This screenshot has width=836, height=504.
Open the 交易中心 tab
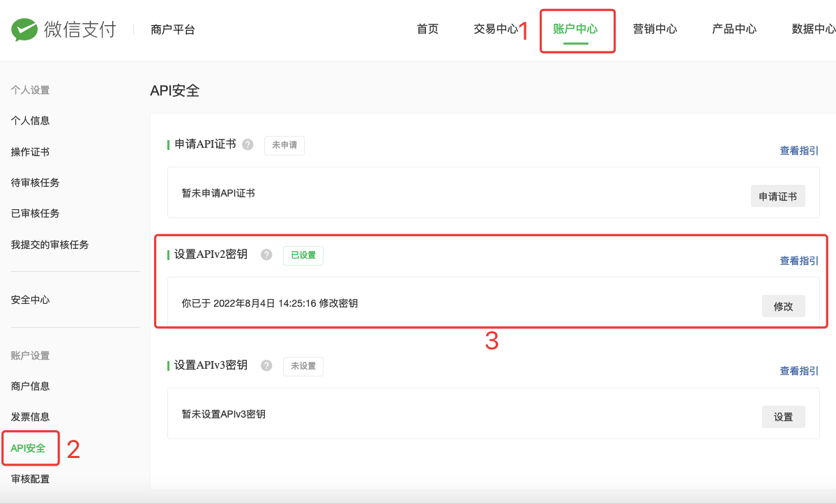tap(496, 29)
